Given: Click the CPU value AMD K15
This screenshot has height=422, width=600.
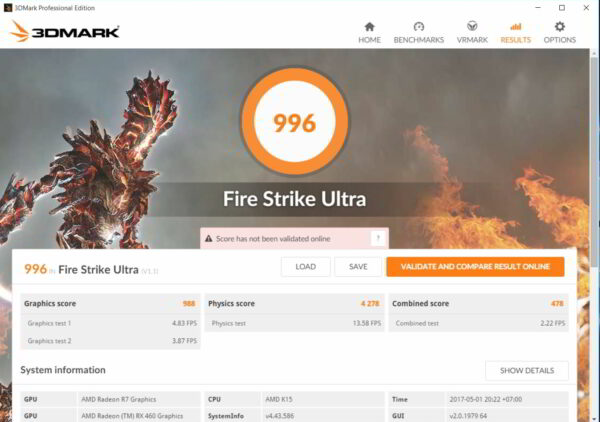Looking at the screenshot, I should pyautogui.click(x=279, y=399).
